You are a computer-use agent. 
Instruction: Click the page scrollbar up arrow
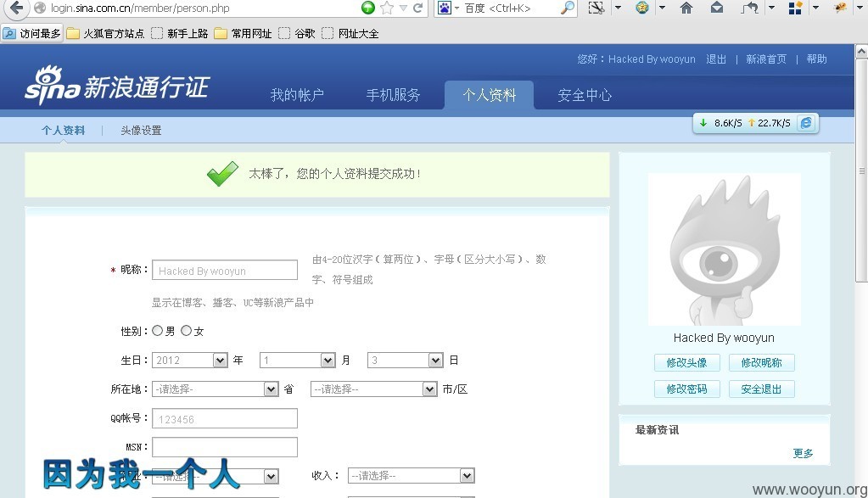click(x=861, y=52)
